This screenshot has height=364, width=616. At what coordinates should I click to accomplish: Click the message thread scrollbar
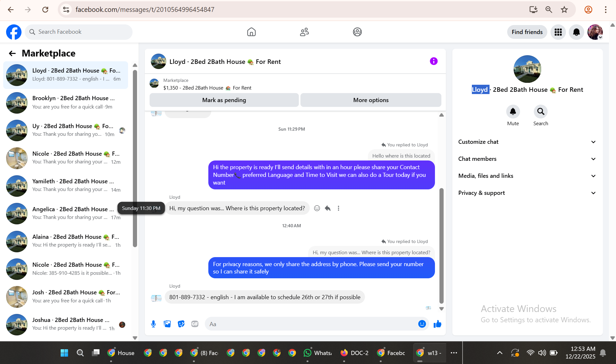441,246
